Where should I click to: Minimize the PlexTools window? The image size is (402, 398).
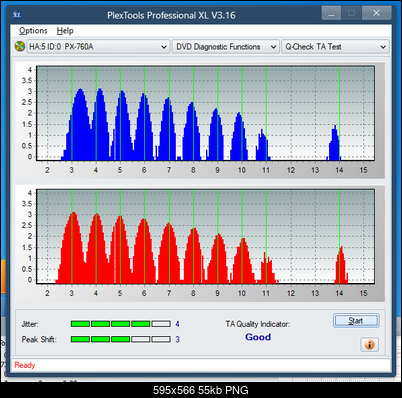coord(331,14)
